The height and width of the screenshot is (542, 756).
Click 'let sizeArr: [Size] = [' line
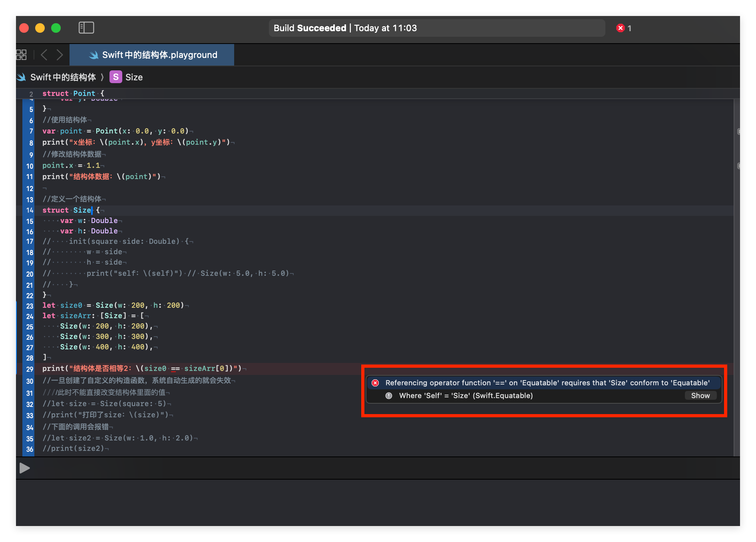click(93, 316)
